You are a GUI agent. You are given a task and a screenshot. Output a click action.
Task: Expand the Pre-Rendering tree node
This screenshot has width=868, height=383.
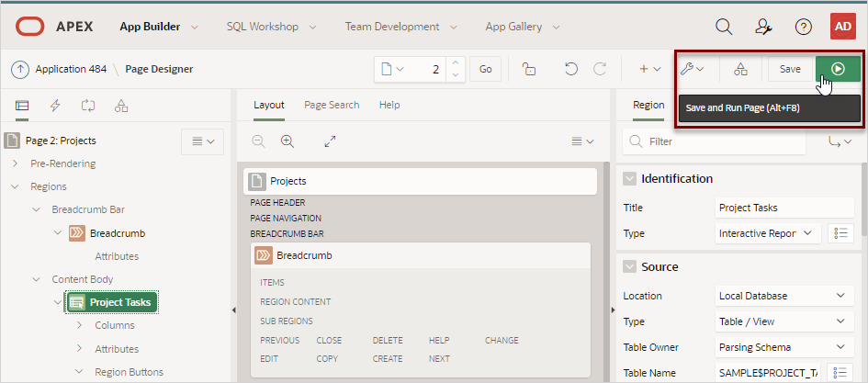[x=15, y=163]
